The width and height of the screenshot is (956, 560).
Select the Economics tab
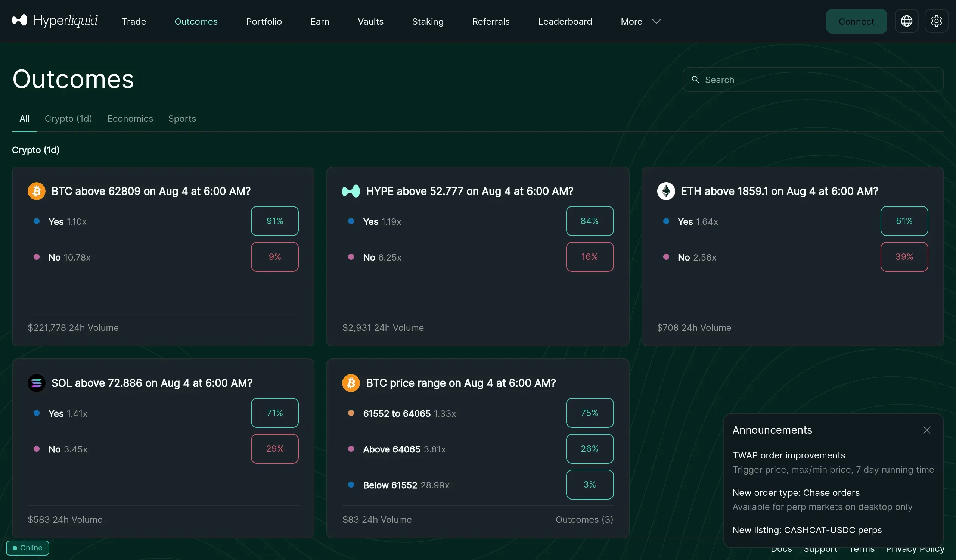coord(130,119)
